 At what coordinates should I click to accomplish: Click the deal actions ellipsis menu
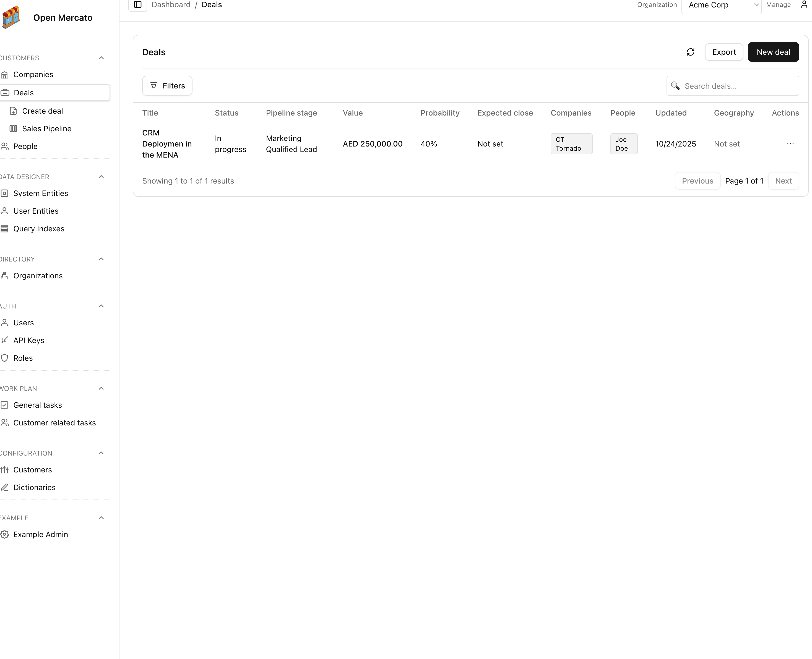(790, 144)
